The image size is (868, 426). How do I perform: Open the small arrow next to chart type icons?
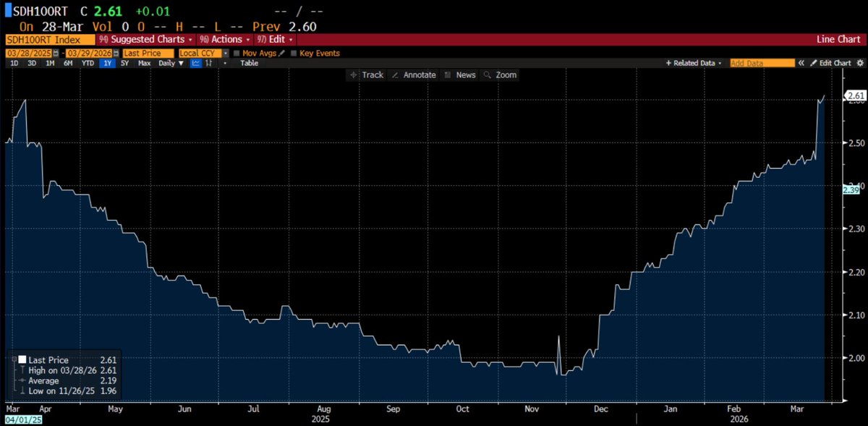225,63
